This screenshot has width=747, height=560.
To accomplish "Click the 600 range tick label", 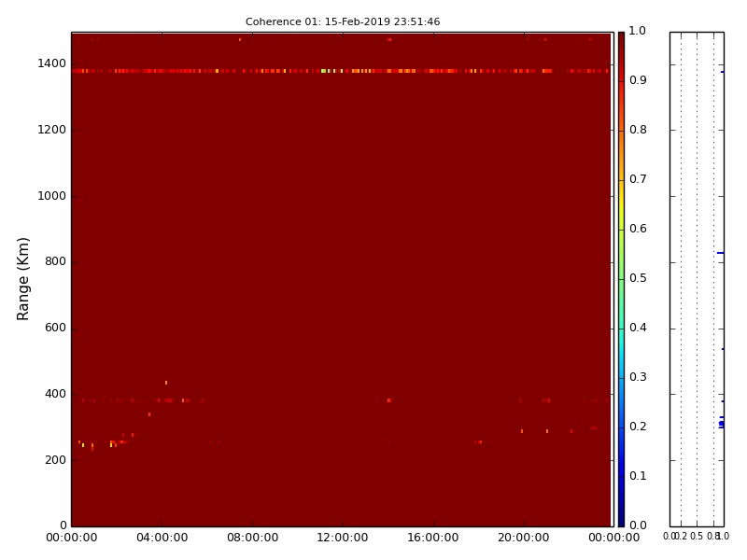I will tap(55, 328).
